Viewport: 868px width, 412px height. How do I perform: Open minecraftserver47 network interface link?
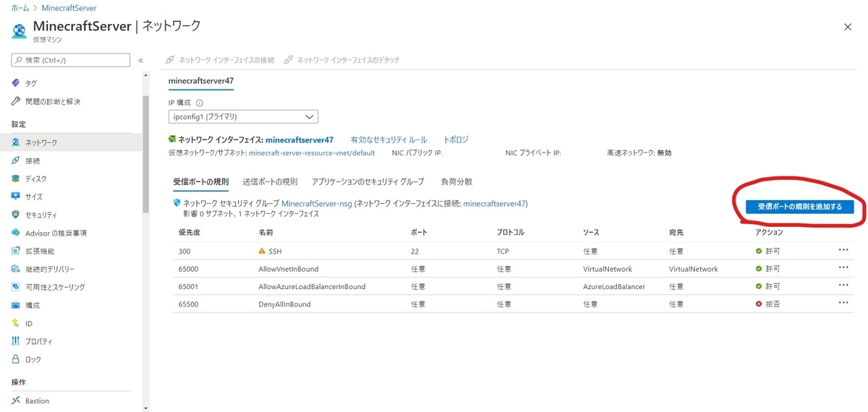click(x=299, y=140)
